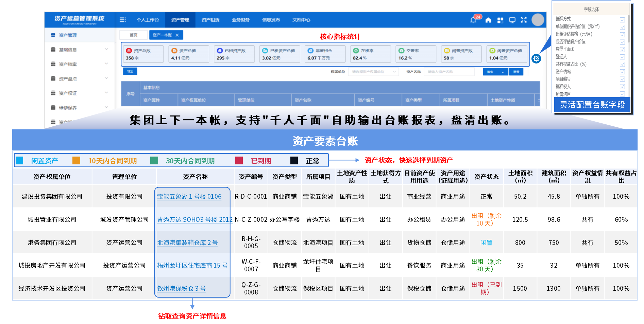Click the cyan 闲置资产 legend color swatch
The height and width of the screenshot is (324, 644).
tap(20, 160)
